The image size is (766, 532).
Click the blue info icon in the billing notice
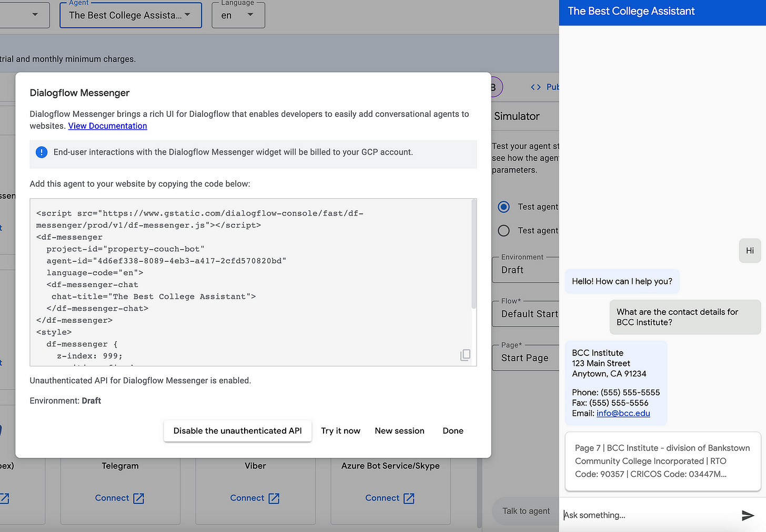[42, 152]
